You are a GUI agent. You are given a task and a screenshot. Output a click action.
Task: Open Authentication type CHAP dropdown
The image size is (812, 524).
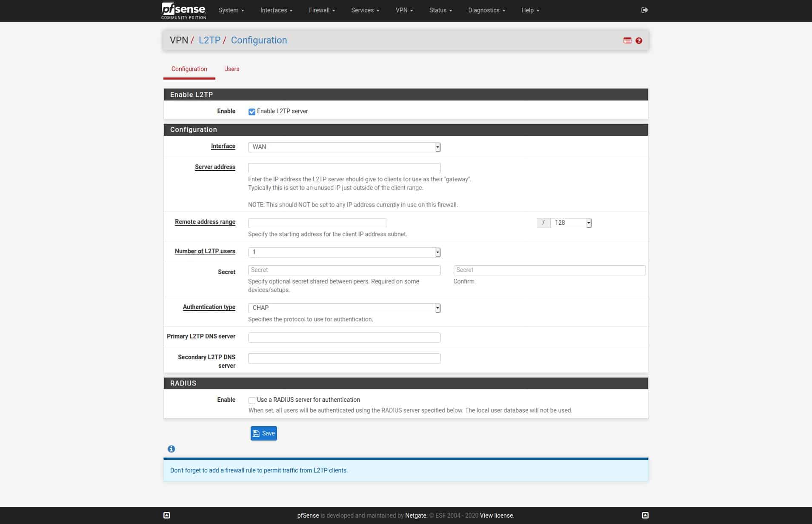(344, 308)
